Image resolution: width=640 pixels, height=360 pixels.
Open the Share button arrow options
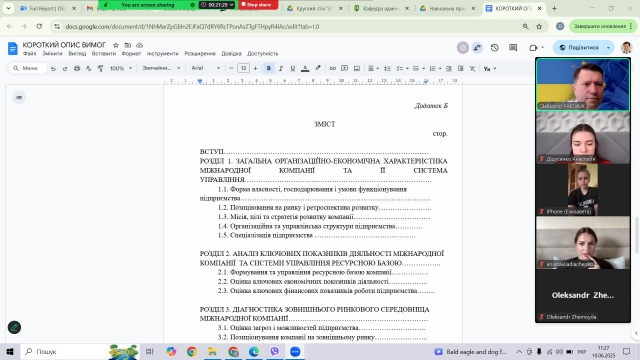608,48
